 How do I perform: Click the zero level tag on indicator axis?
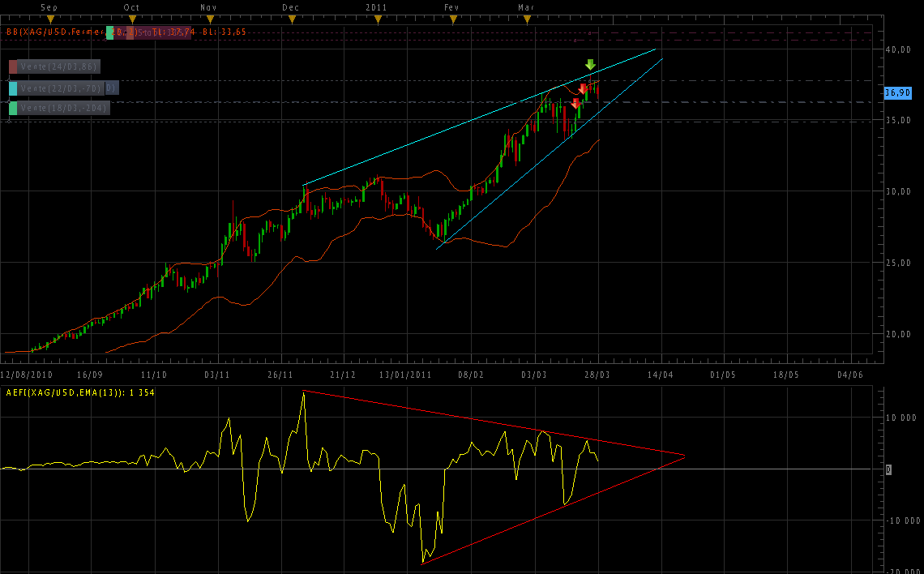888,469
